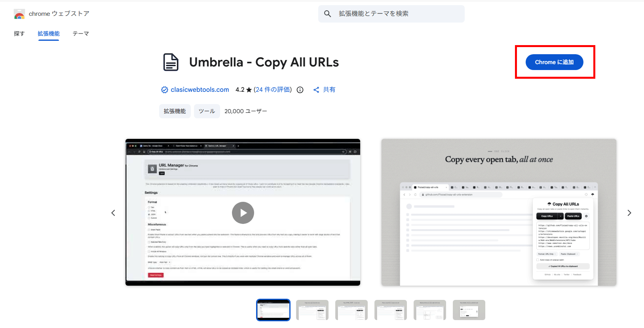Switch to the テーマ tab

coord(81,34)
